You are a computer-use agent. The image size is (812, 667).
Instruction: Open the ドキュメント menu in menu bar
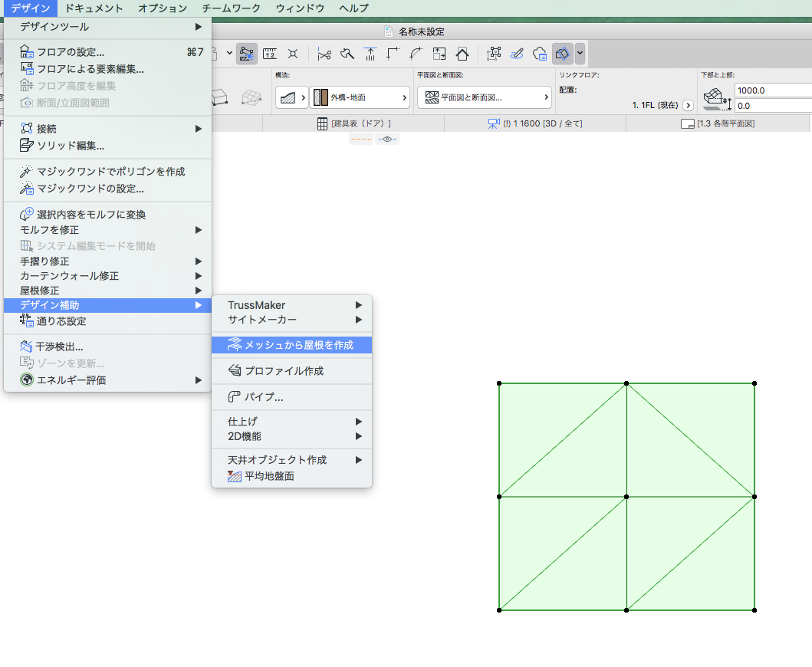coord(94,8)
